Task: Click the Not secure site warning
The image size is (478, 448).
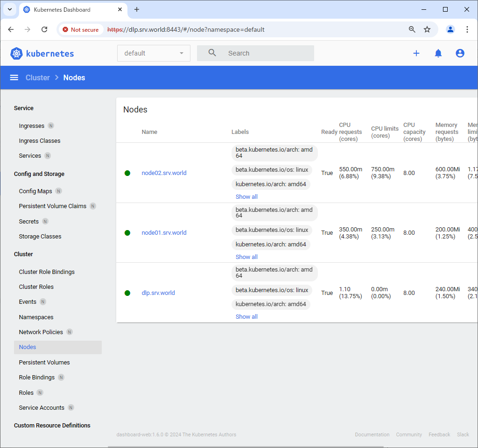Action: [x=81, y=29]
